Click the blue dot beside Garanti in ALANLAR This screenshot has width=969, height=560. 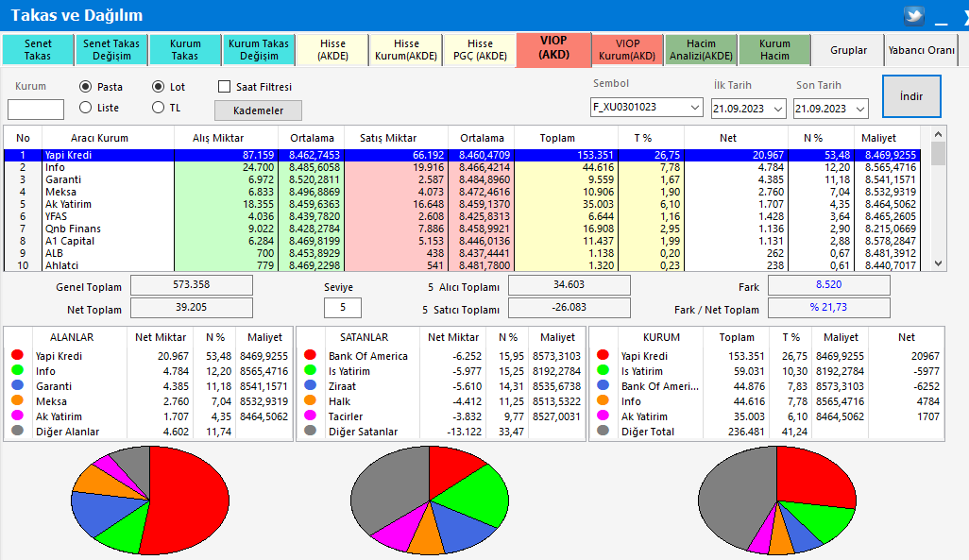pyautogui.click(x=17, y=385)
